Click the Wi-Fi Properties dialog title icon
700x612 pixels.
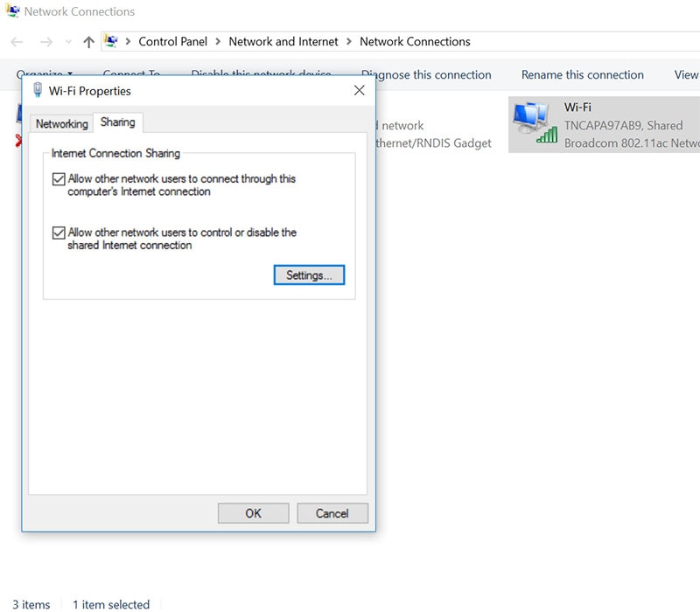pyautogui.click(x=38, y=91)
